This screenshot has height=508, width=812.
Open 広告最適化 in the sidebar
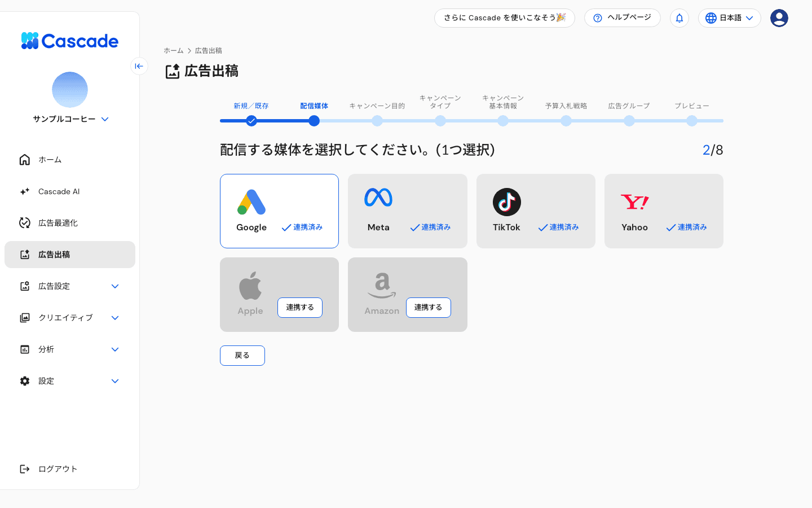(70, 223)
